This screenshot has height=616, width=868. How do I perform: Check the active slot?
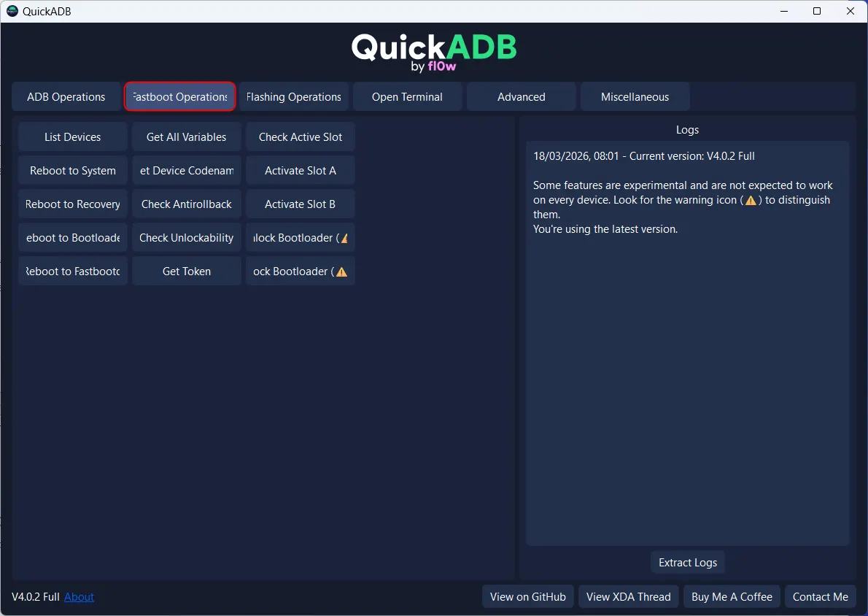(x=300, y=137)
